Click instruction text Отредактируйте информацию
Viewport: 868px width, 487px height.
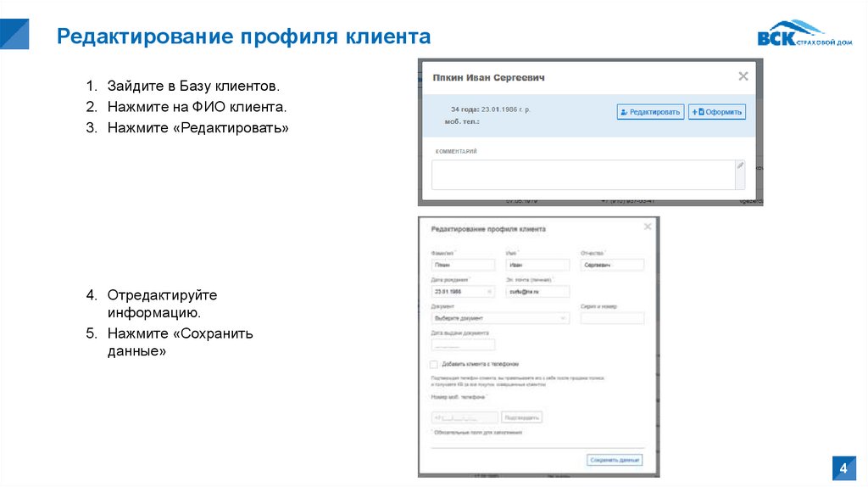162,304
